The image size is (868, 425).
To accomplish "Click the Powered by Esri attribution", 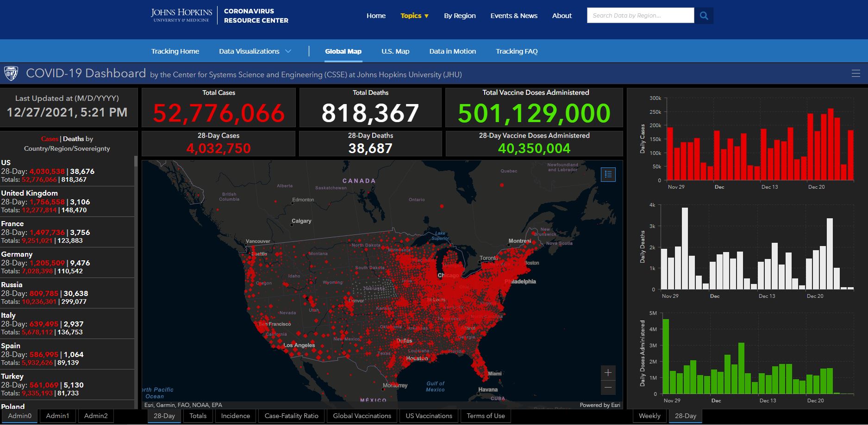I will click(599, 405).
